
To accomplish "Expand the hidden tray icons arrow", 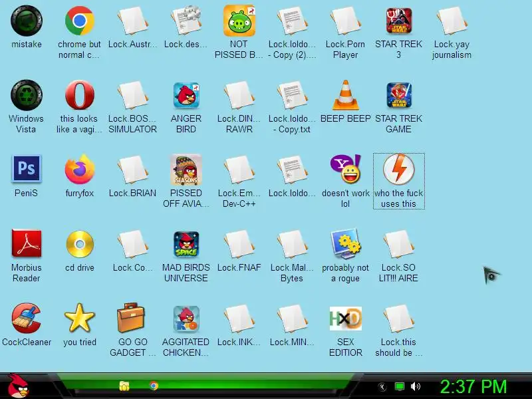I will coord(382,386).
